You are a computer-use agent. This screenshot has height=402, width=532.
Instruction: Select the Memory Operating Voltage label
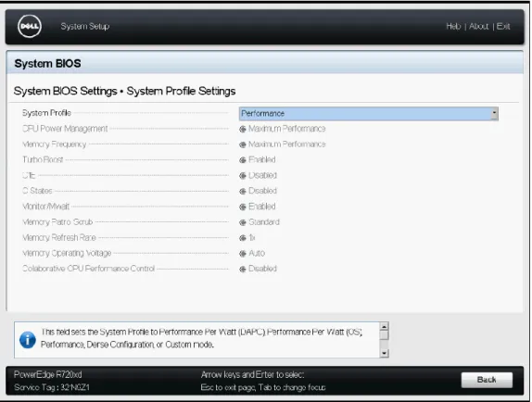point(67,253)
